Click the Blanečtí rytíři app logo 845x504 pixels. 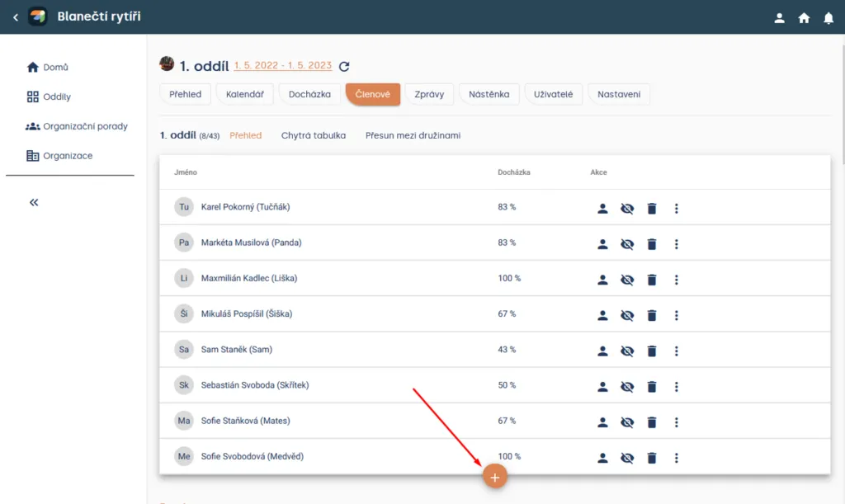(37, 16)
